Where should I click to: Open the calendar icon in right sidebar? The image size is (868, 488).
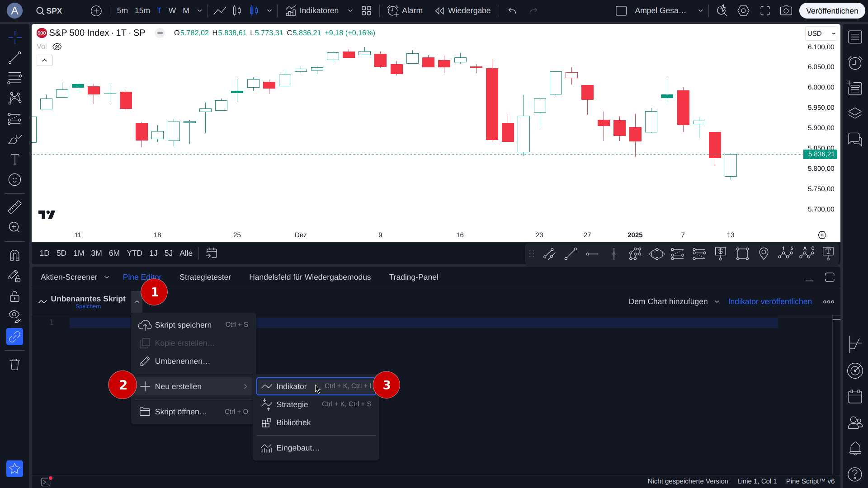tap(855, 397)
